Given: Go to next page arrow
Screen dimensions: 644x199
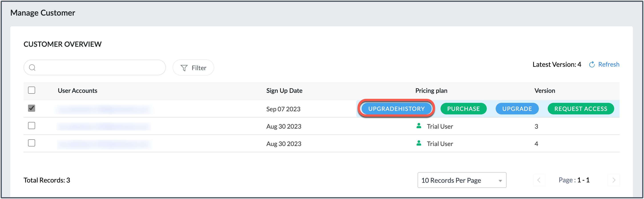Looking at the screenshot, I should [x=614, y=180].
